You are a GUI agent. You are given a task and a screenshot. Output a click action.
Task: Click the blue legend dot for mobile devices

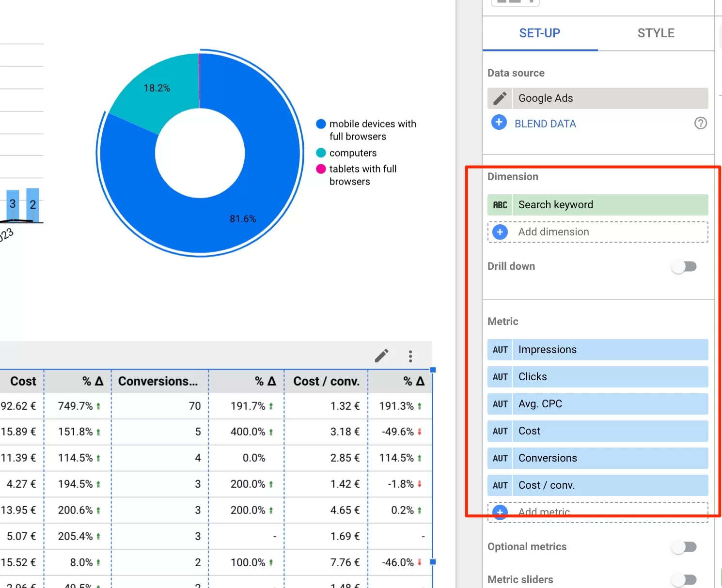pos(321,124)
